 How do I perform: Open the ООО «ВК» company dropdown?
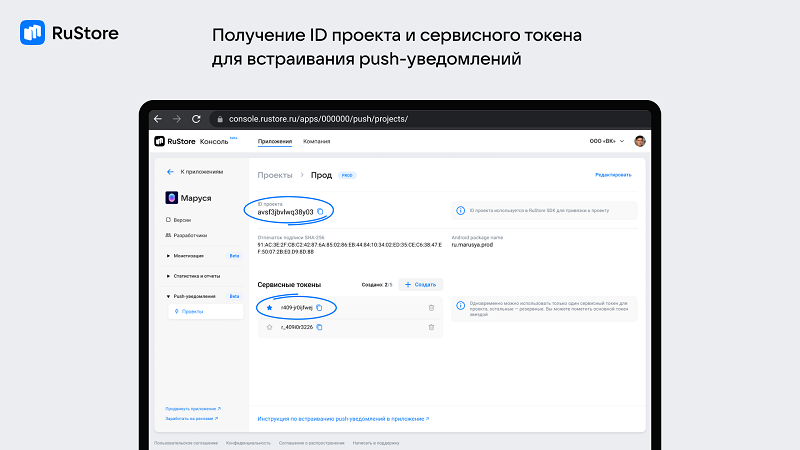pos(607,141)
